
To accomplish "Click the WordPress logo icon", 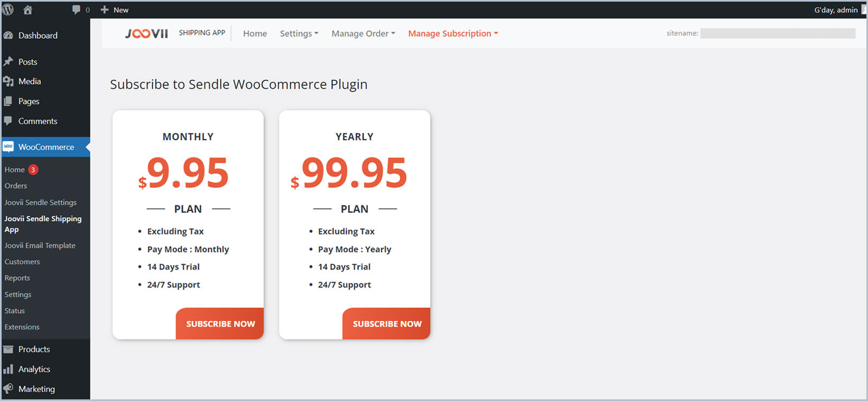I will (8, 9).
